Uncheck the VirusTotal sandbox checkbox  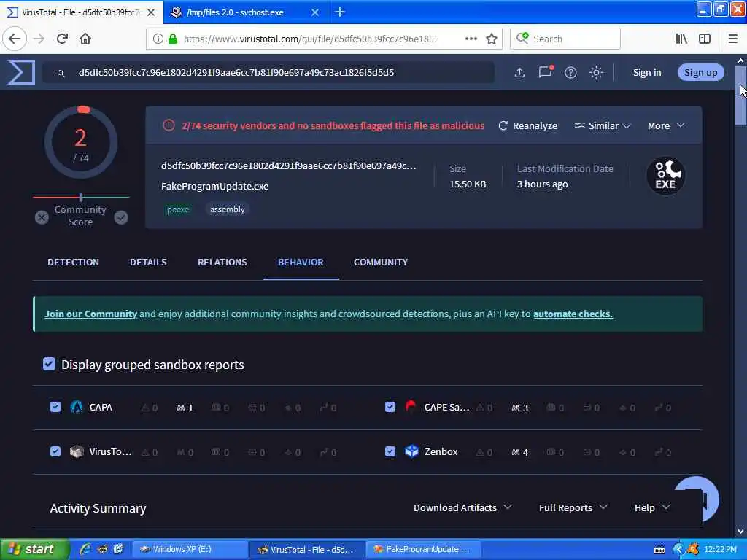55,451
